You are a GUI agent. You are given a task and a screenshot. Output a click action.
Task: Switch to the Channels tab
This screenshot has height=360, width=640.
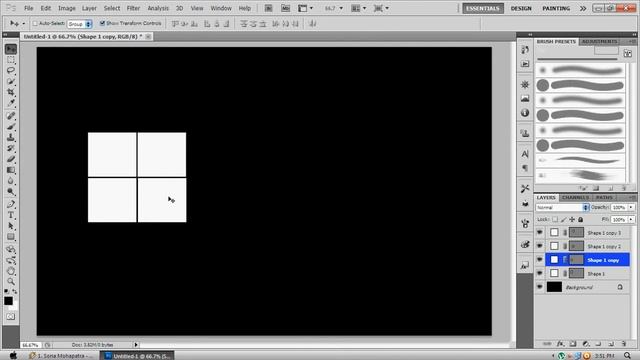[x=575, y=198]
